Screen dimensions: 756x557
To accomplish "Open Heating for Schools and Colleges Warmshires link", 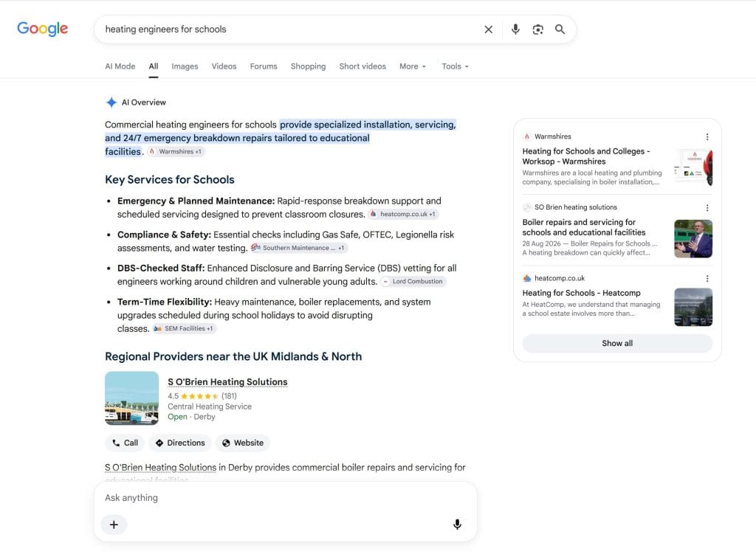I will click(585, 156).
